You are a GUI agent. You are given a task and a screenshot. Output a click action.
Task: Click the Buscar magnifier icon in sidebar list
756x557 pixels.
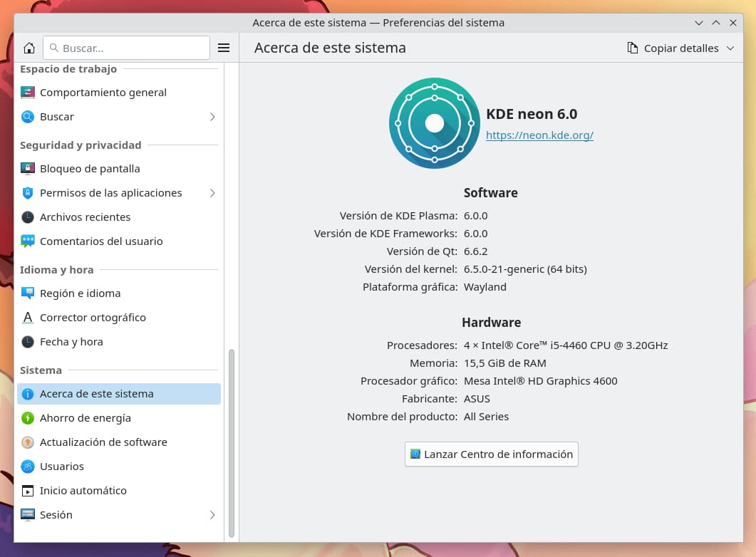pos(28,117)
